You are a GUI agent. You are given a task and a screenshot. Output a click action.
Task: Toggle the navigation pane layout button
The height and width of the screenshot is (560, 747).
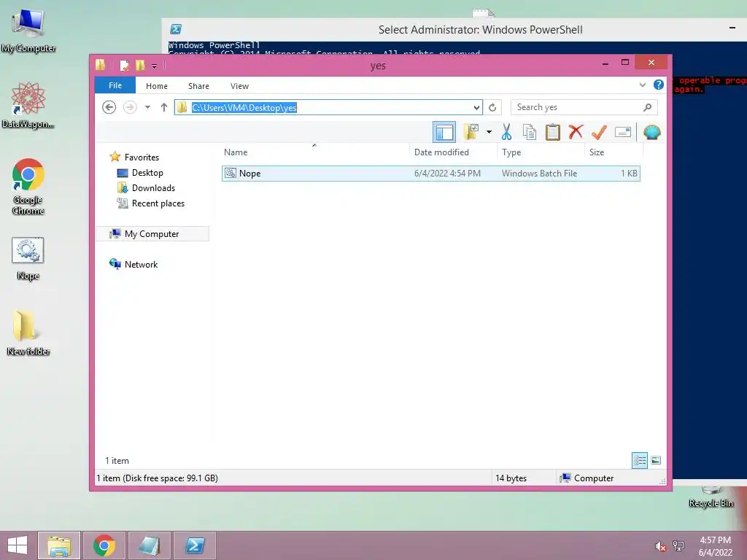point(444,132)
